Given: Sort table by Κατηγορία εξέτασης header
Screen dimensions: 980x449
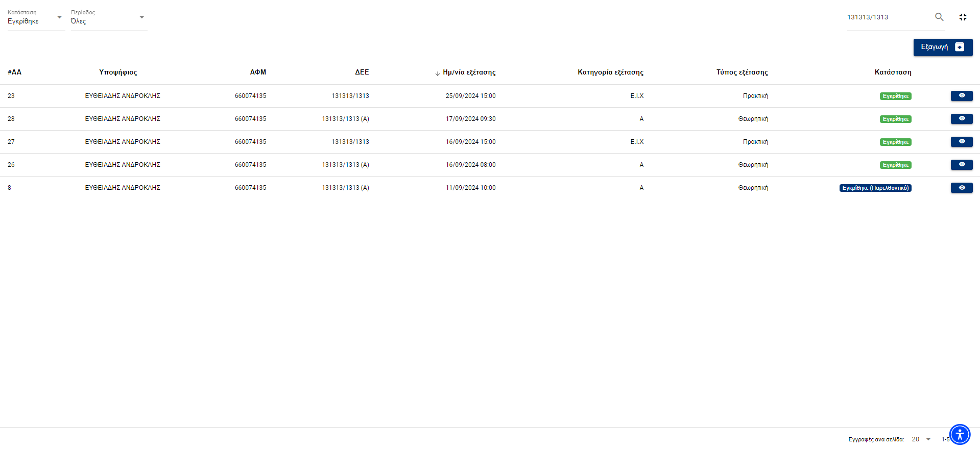Looking at the screenshot, I should (x=610, y=72).
